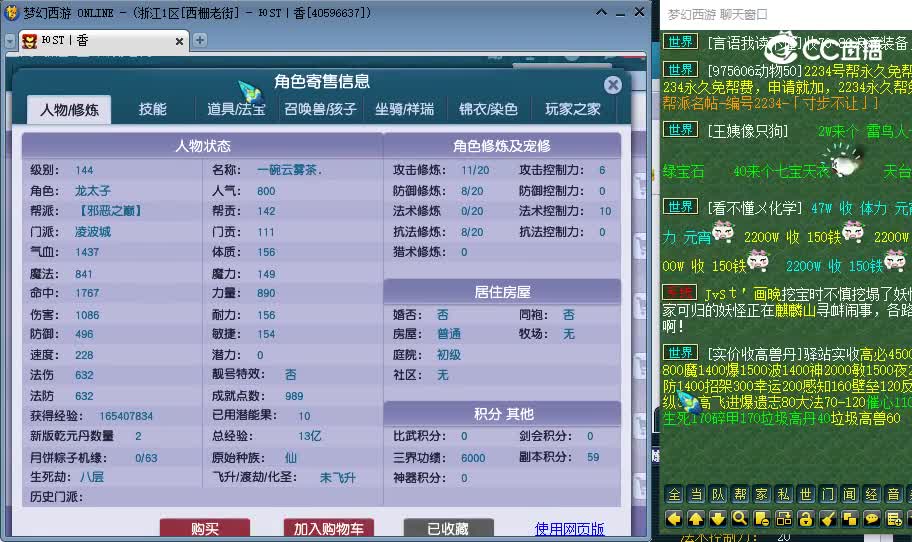Select the 坐骑/祥瑞 tab
Screen dimensions: 912x542
[404, 109]
